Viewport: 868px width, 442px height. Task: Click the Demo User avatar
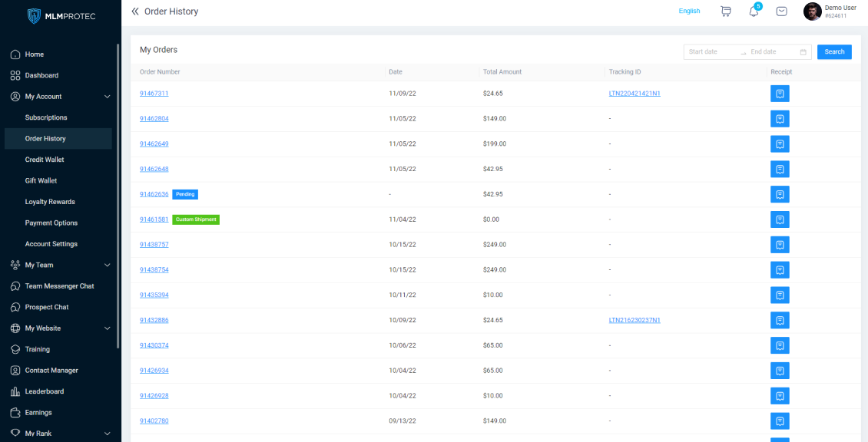pyautogui.click(x=812, y=12)
